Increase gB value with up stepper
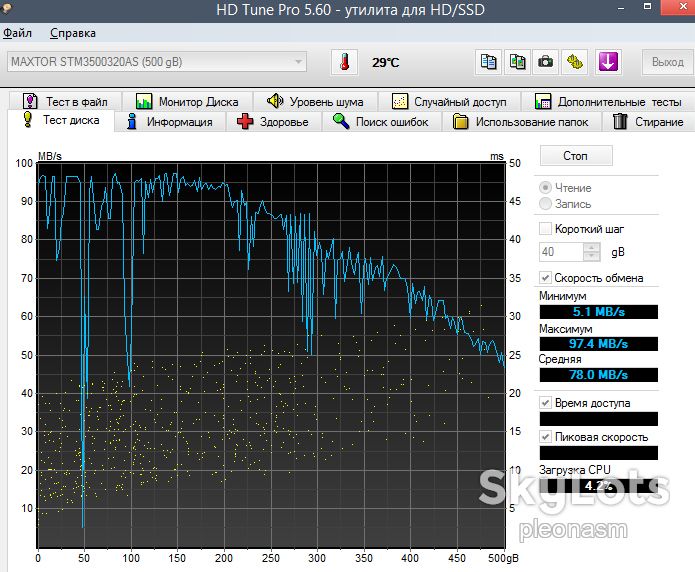The height and width of the screenshot is (572, 695). pyautogui.click(x=592, y=247)
